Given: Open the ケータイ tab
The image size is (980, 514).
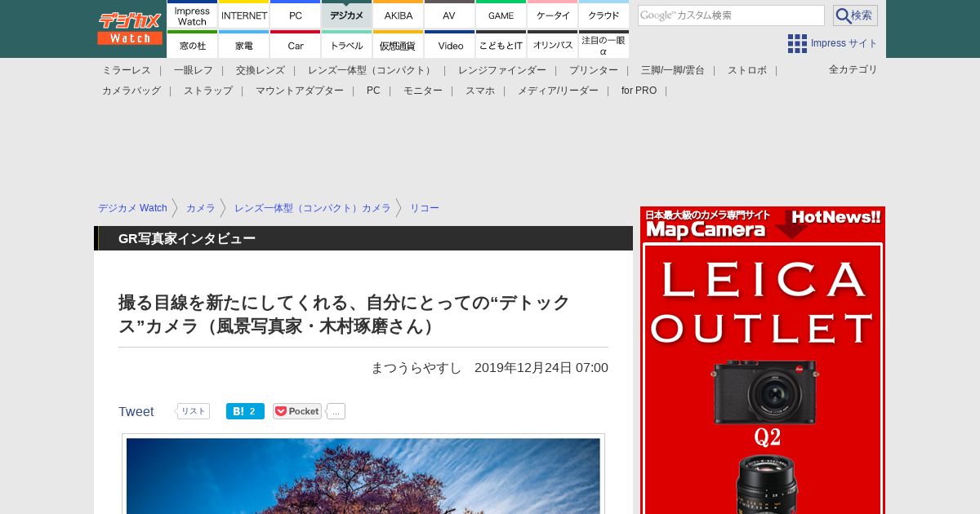Looking at the screenshot, I should pyautogui.click(x=553, y=15).
